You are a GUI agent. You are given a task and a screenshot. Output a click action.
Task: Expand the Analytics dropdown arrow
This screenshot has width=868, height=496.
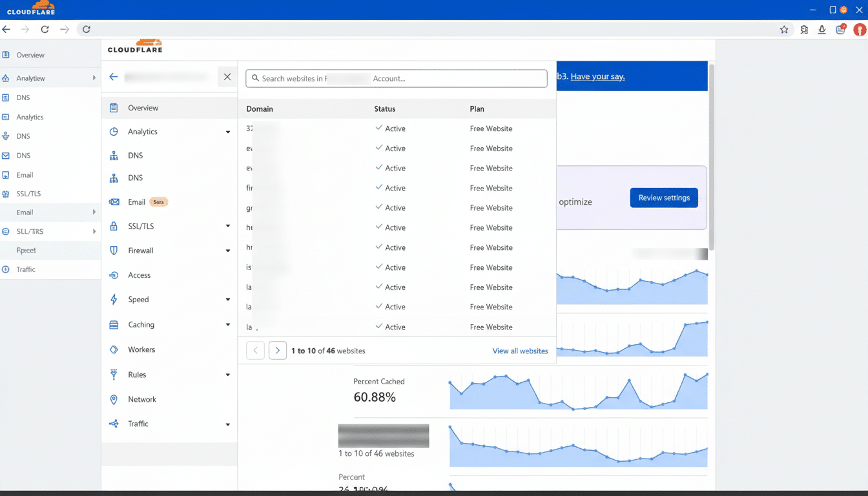pos(227,131)
